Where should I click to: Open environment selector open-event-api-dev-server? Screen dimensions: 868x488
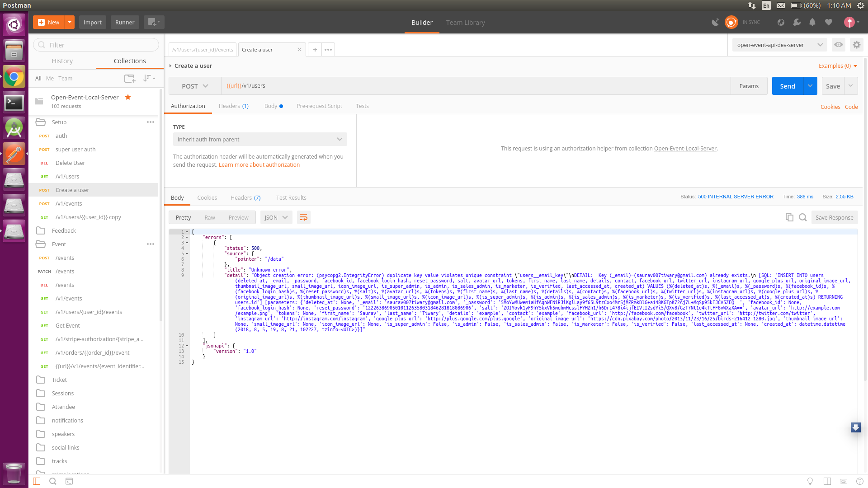click(779, 45)
